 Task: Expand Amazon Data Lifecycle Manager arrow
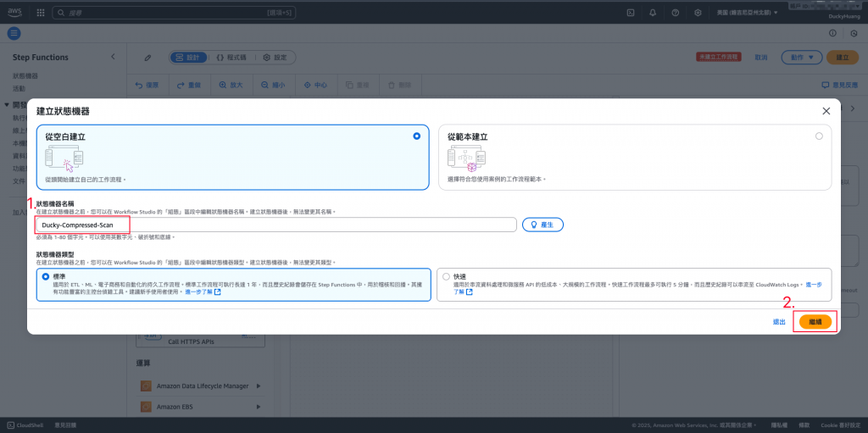coord(259,386)
